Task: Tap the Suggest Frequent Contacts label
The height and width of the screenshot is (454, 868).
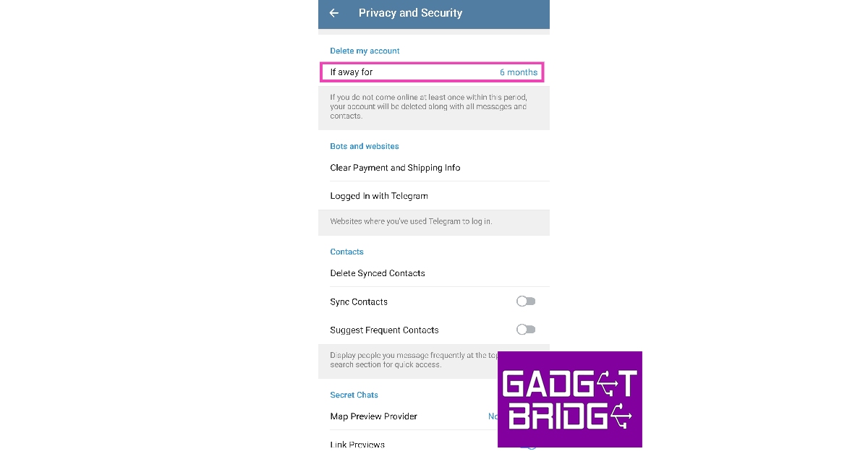Action: point(384,330)
